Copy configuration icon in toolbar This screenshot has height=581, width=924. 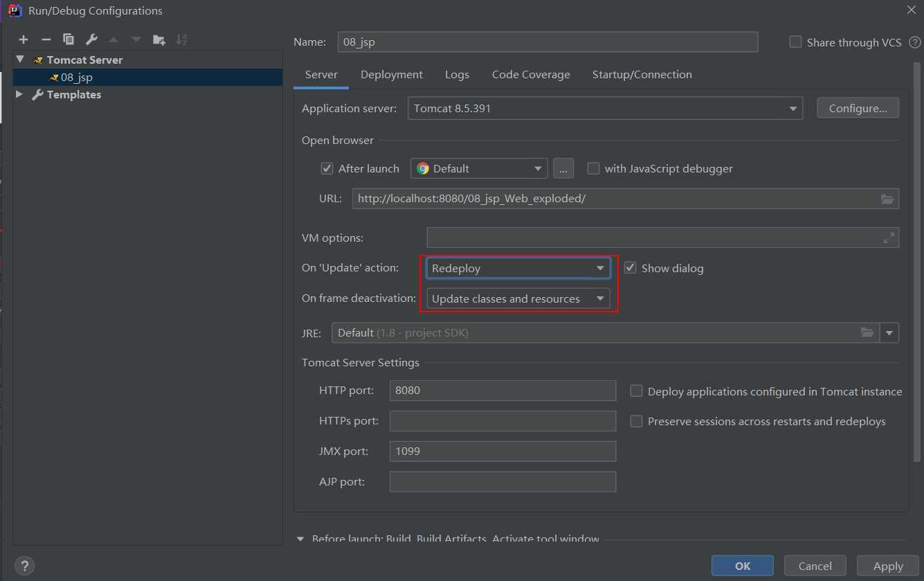(68, 39)
